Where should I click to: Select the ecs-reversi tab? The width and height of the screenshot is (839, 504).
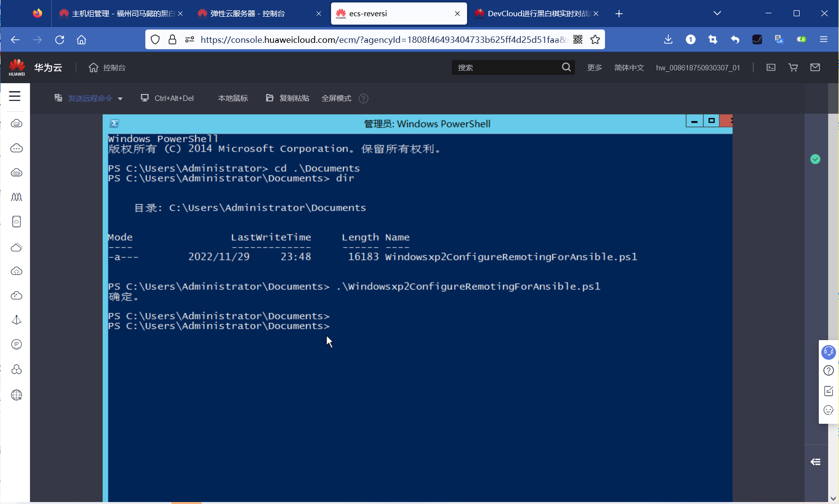398,13
